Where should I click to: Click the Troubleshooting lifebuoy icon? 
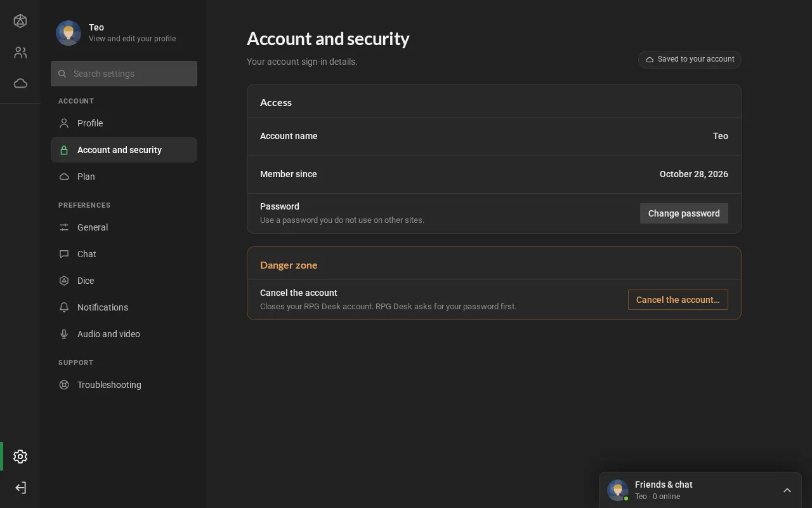(x=64, y=385)
